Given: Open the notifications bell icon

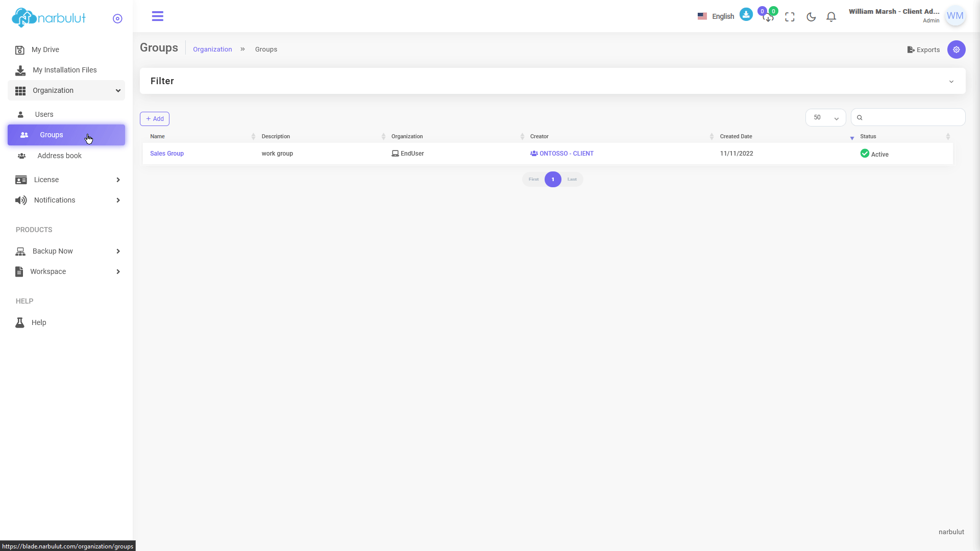Looking at the screenshot, I should [831, 17].
